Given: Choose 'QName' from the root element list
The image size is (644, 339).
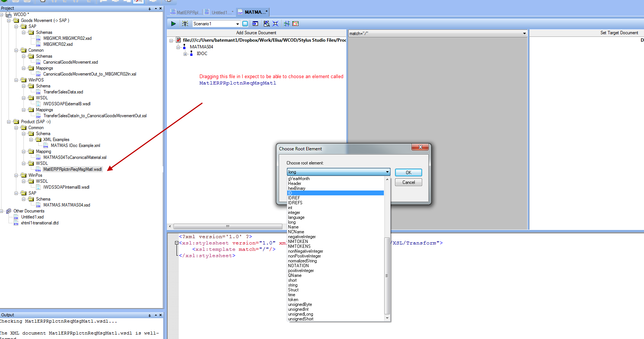Looking at the screenshot, I should [336, 275].
